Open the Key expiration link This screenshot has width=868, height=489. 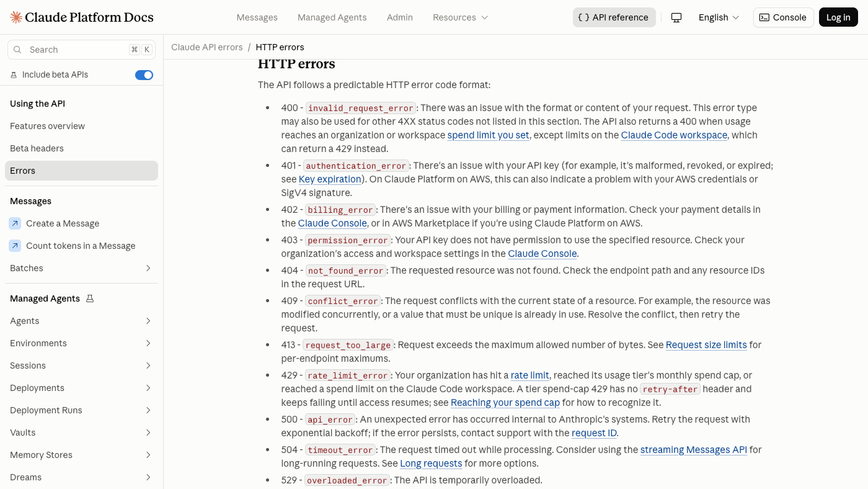(x=330, y=179)
